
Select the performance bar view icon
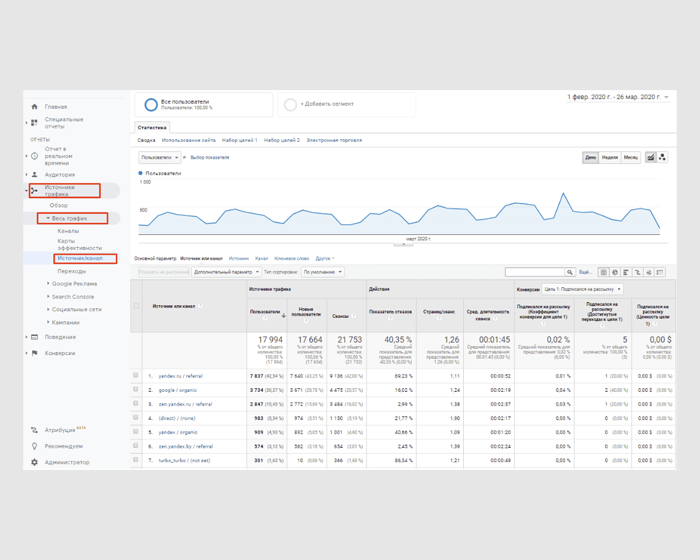coord(626,272)
